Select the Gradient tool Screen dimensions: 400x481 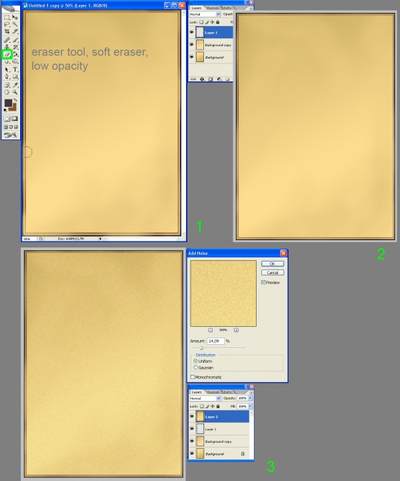[x=15, y=54]
